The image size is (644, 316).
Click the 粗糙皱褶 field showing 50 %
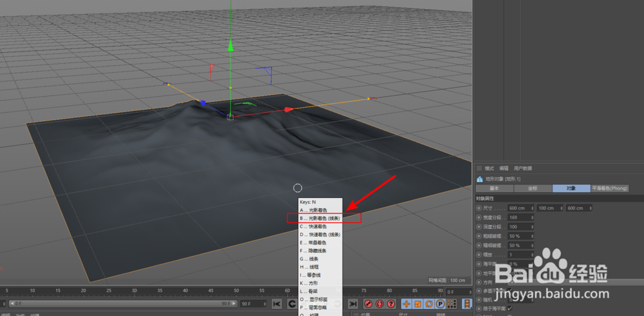click(x=521, y=236)
